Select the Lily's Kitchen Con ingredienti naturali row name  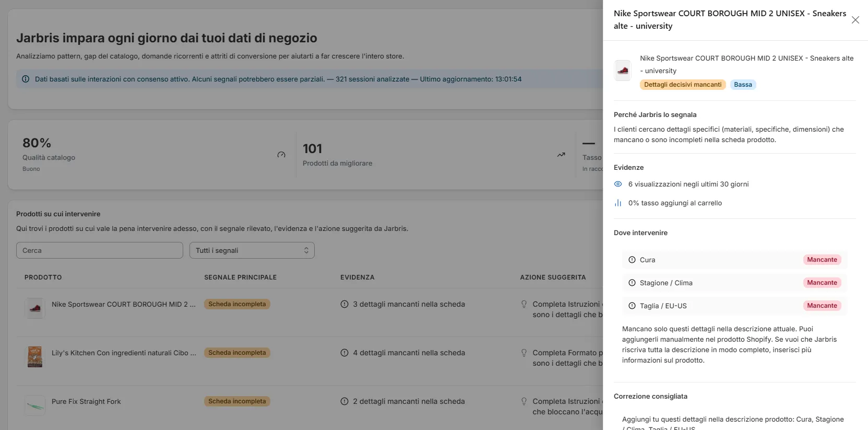pos(124,353)
